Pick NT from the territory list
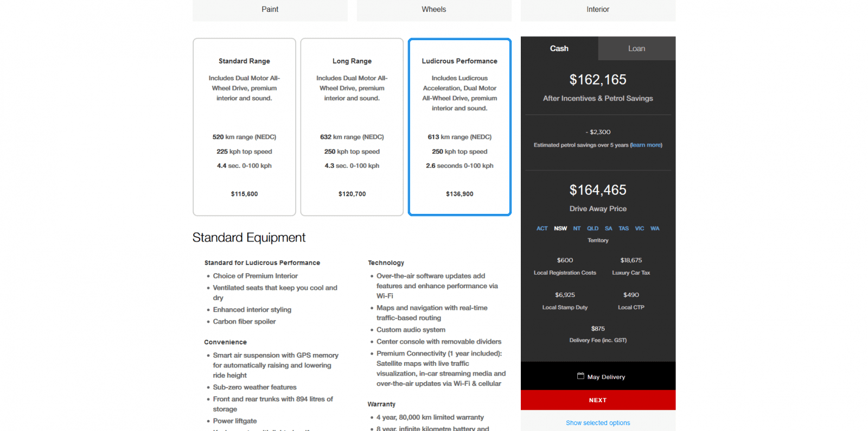Viewport: 868px width, 431px height. [577, 229]
